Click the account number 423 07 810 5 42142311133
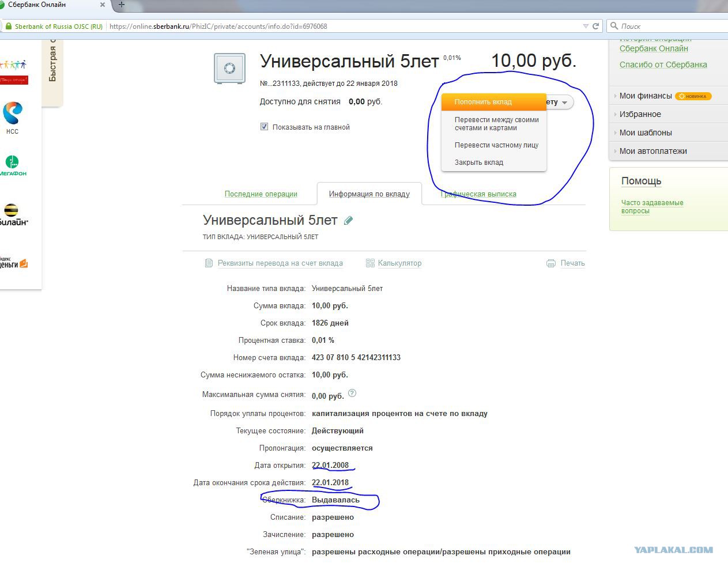The height and width of the screenshot is (567, 728). point(356,357)
